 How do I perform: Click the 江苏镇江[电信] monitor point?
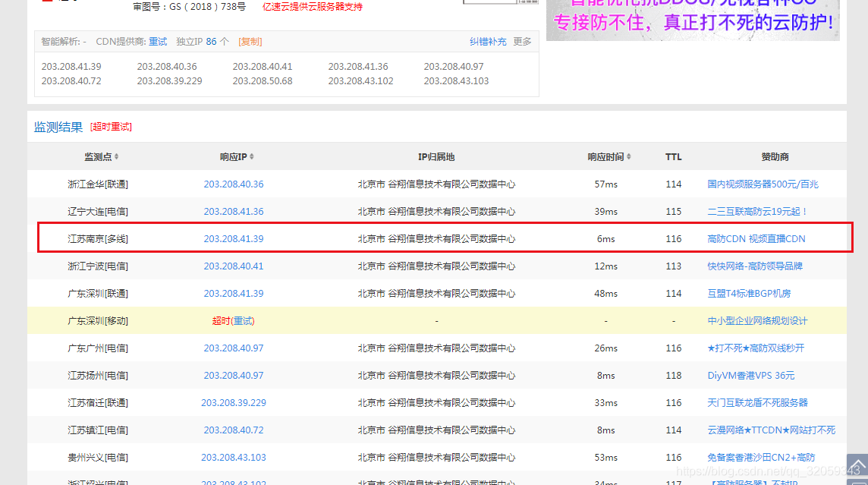[98, 430]
